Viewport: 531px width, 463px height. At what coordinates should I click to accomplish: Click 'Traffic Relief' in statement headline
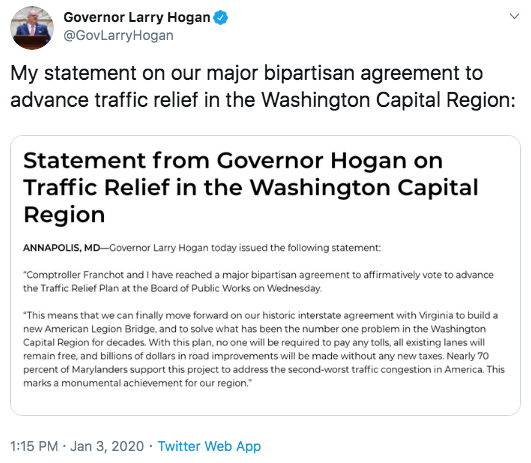(96, 187)
